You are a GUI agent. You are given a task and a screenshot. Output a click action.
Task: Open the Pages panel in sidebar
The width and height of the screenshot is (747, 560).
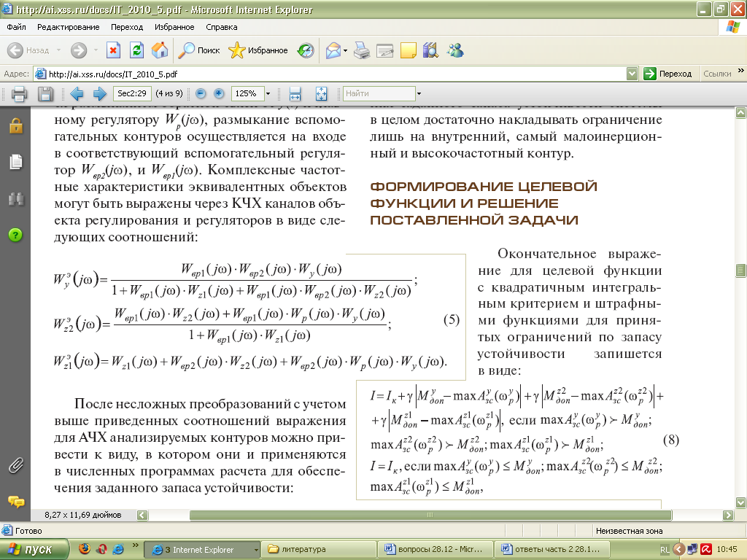coord(16,162)
